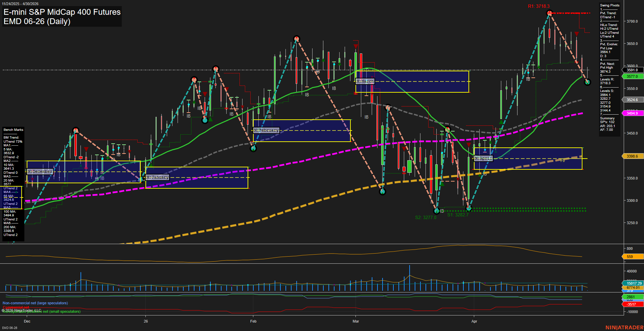
Task: Select the February swing high pivot circle marker
Action: point(296,39)
